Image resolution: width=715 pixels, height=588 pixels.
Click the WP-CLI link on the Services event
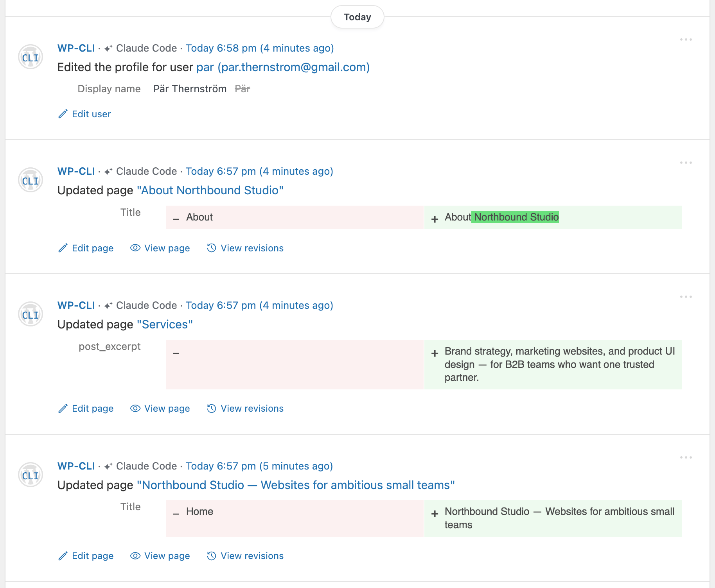click(x=76, y=305)
